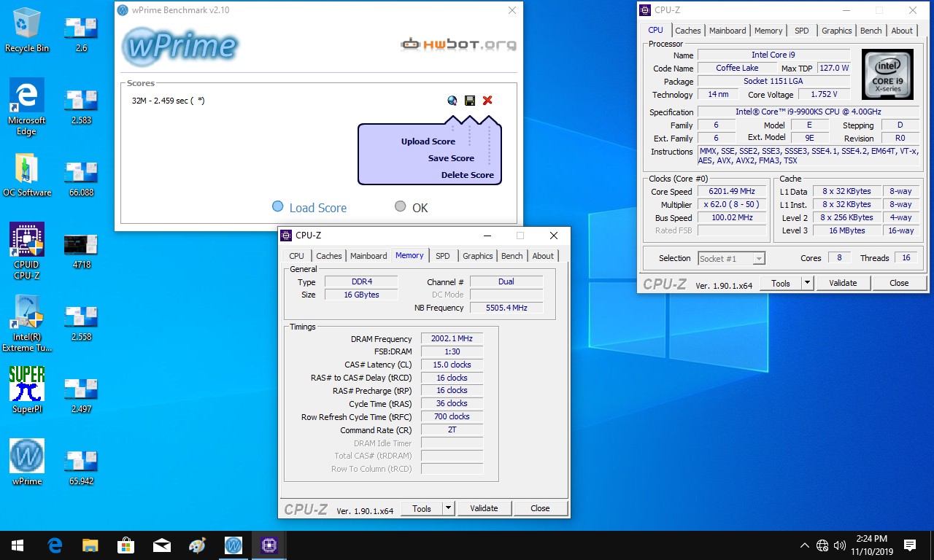Switch to wPrime in the taskbar
934x560 pixels.
(x=233, y=545)
